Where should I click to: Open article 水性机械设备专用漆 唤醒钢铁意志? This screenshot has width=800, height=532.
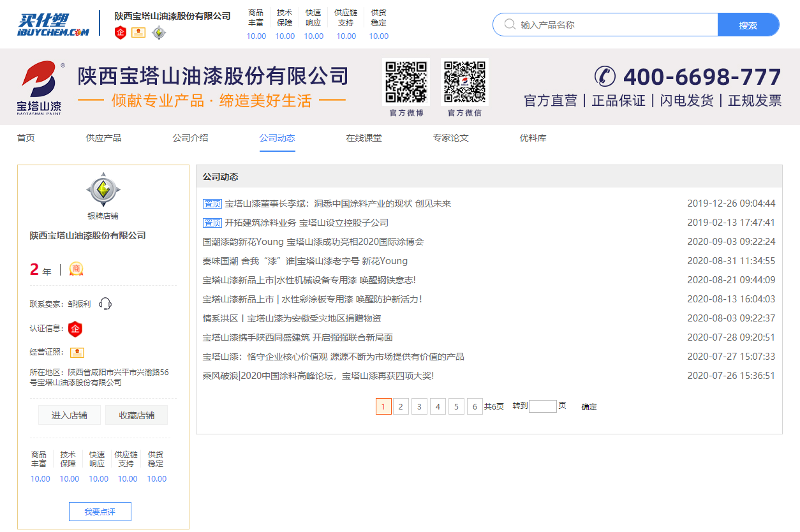(x=309, y=280)
